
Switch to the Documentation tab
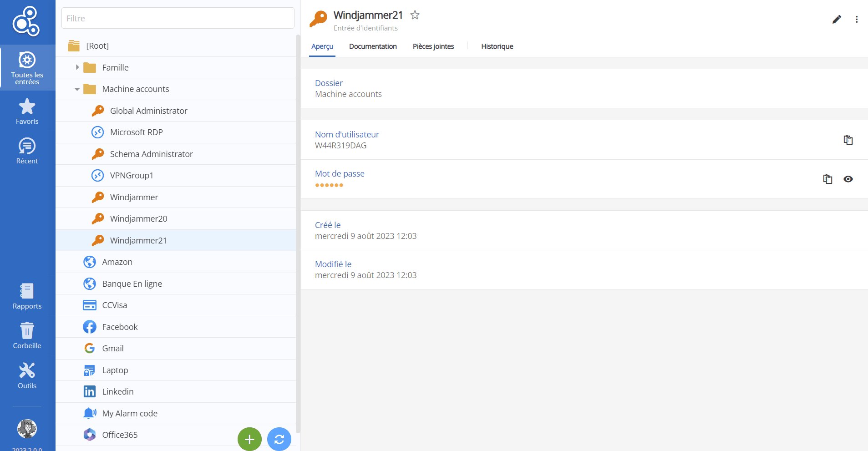click(373, 46)
